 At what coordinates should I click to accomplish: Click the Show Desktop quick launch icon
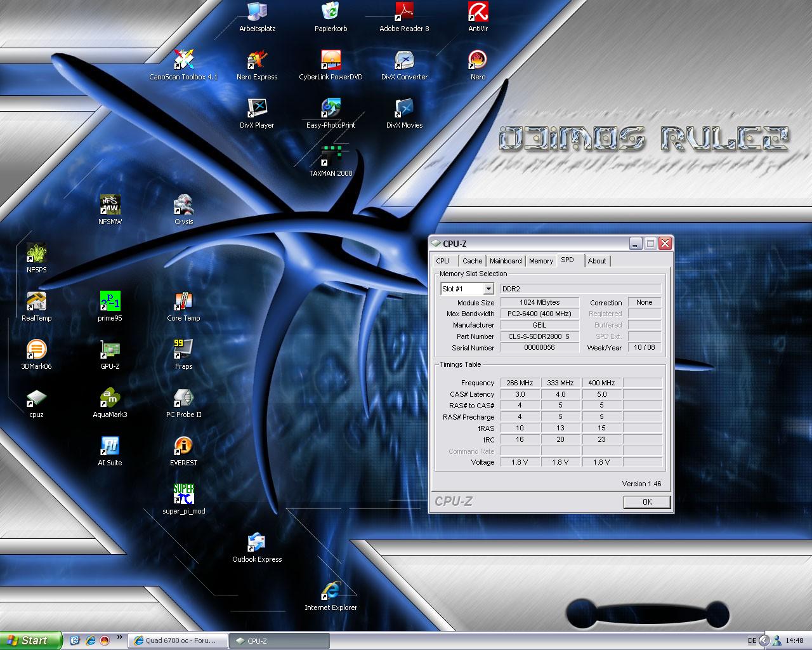pyautogui.click(x=75, y=640)
